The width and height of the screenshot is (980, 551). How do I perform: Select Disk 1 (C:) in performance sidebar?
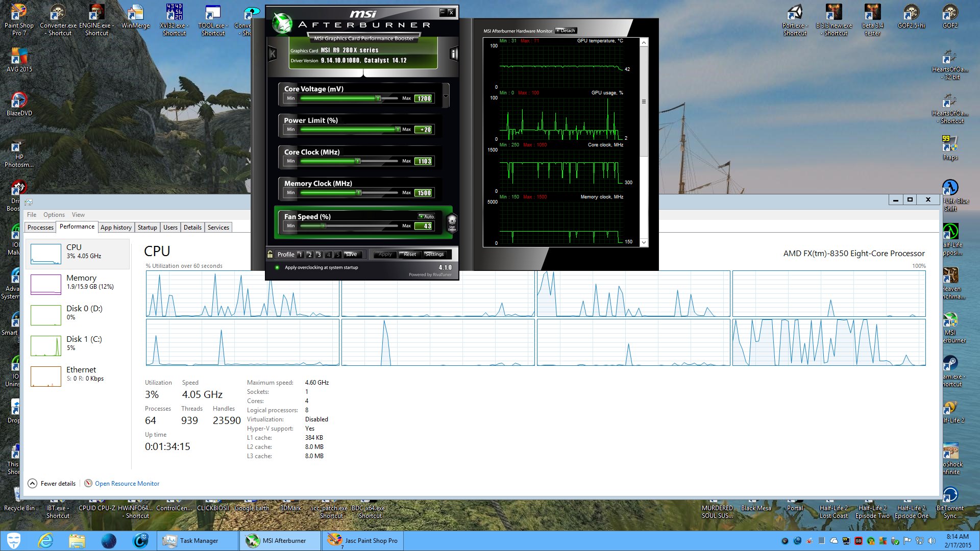pos(78,345)
